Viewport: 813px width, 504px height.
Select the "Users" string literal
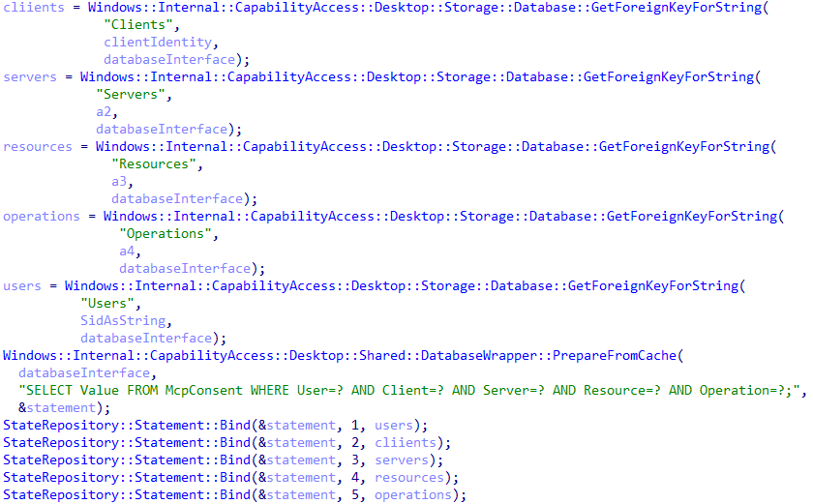point(105,303)
